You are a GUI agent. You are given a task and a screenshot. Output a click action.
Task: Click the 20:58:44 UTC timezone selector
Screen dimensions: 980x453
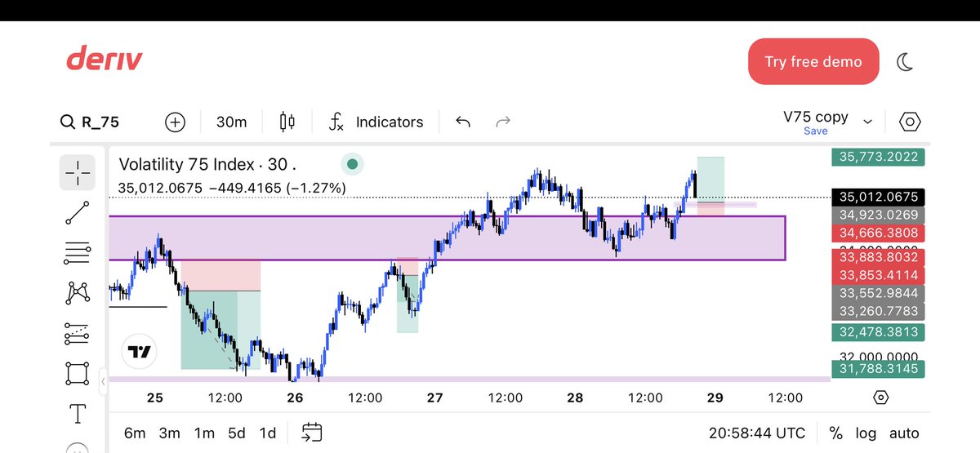coord(758,433)
